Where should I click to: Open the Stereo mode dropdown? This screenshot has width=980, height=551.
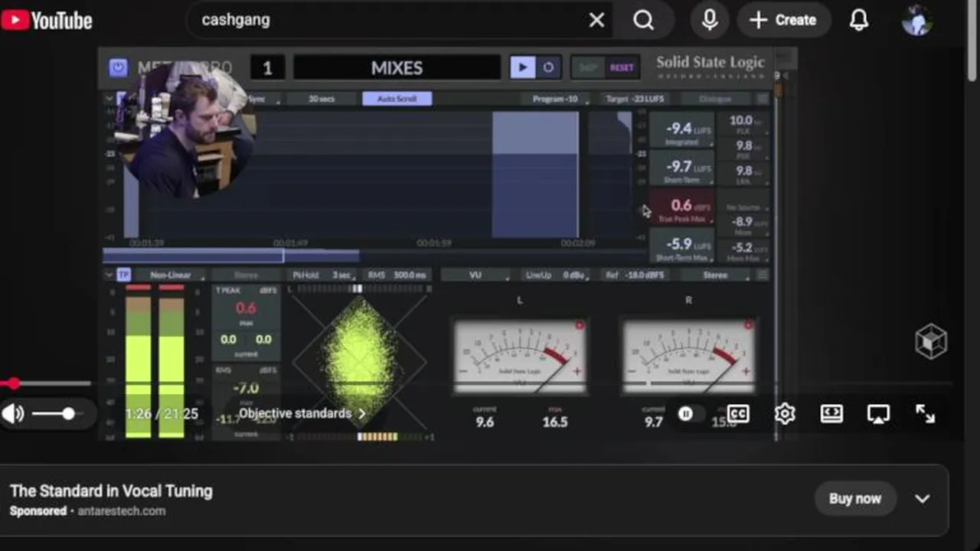pyautogui.click(x=715, y=275)
